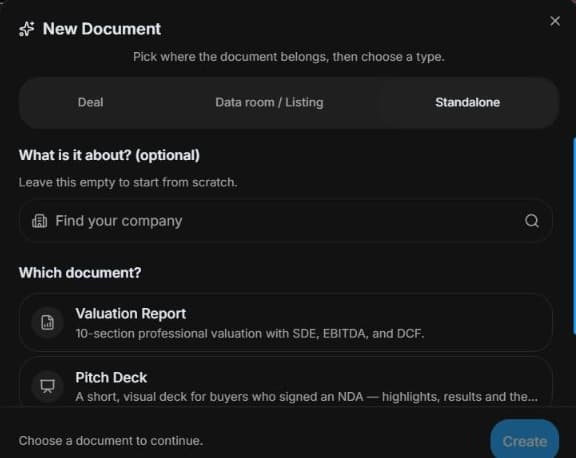Click the Pitch Deck presentation icon
The image size is (576, 458).
(x=47, y=386)
